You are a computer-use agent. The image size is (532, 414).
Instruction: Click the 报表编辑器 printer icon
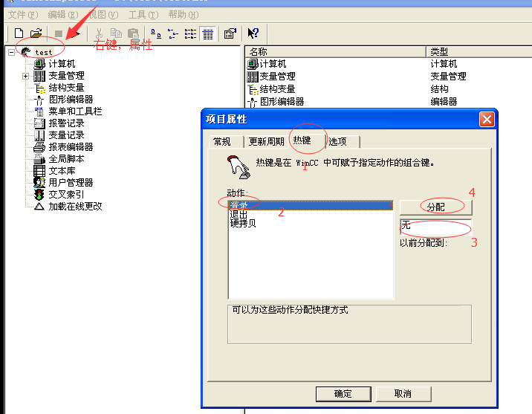click(39, 147)
